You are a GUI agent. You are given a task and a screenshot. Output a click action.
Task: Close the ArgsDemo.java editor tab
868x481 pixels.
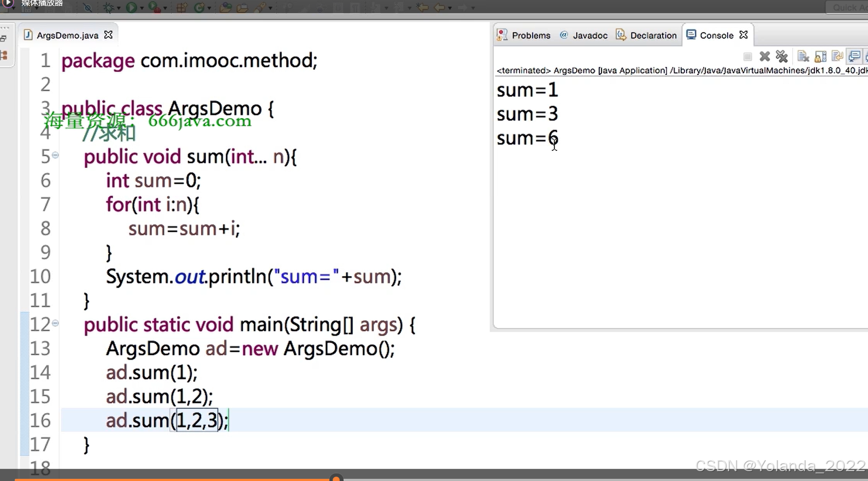[x=108, y=34]
